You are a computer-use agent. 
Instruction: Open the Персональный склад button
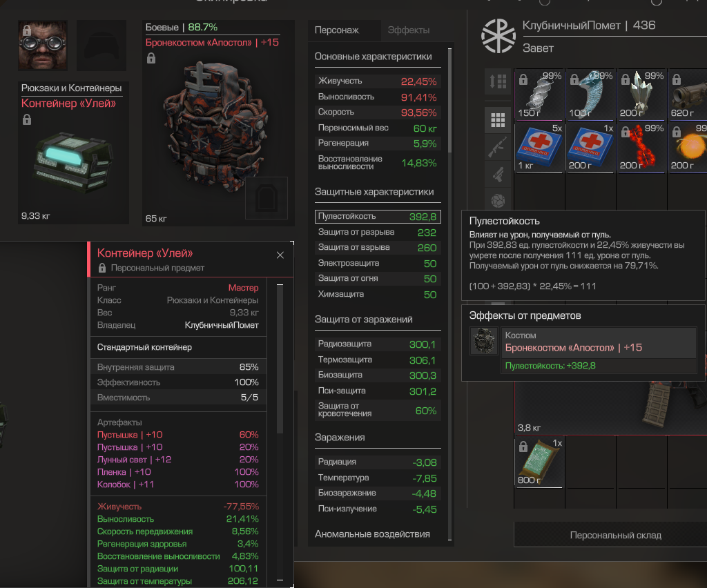tap(615, 535)
